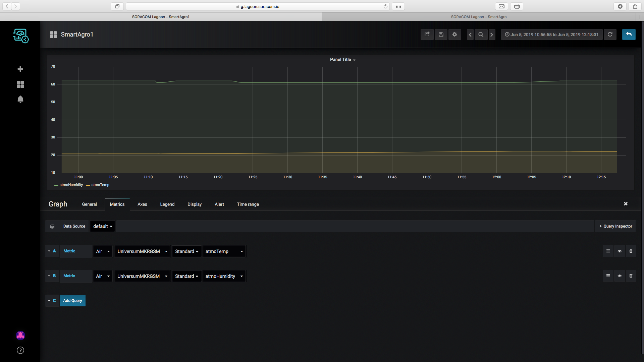Expand the Panel Title menu
Viewport: 644px width, 362px height.
[342, 60]
